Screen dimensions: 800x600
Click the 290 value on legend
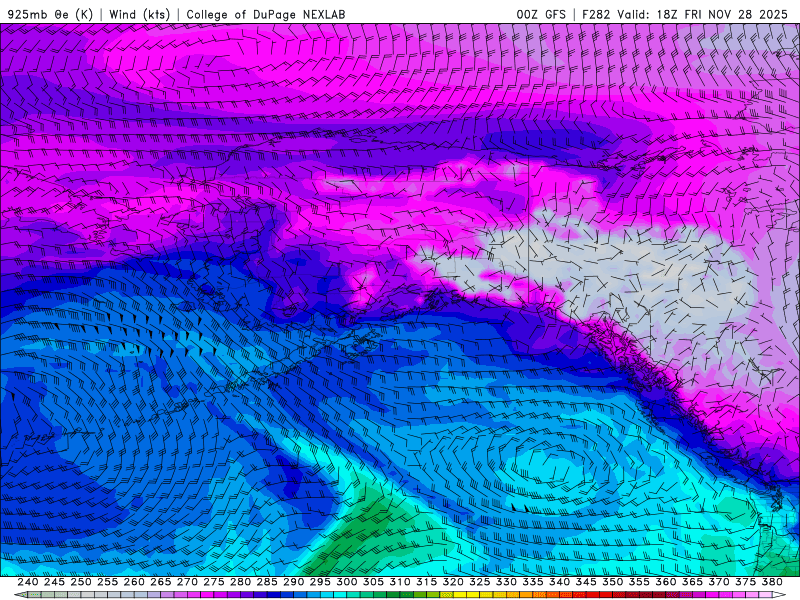point(293,582)
